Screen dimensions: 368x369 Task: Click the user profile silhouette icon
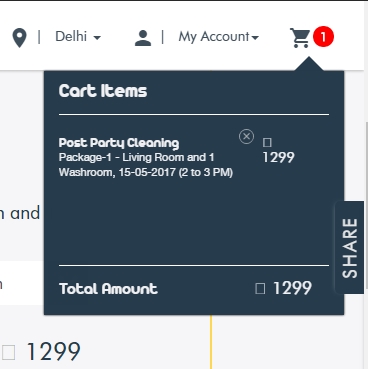pos(143,38)
